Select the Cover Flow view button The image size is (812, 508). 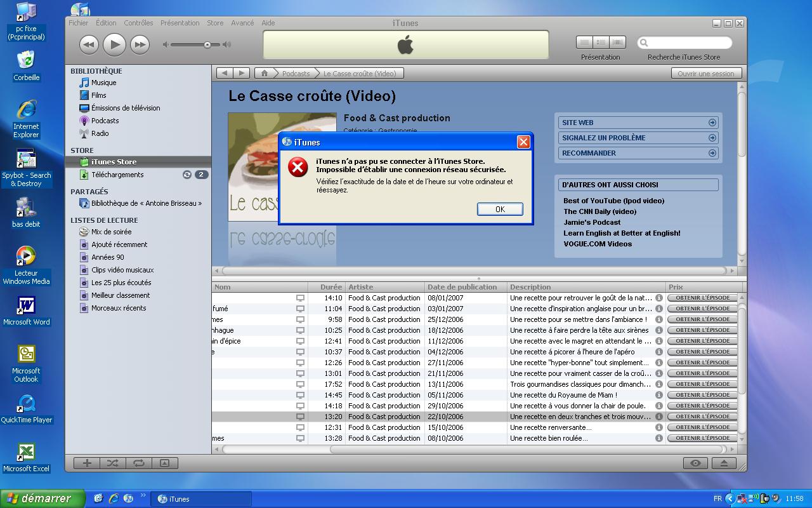click(617, 43)
